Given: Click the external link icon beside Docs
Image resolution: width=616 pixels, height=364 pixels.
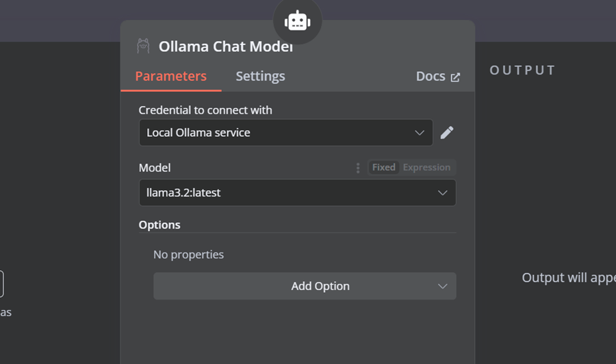Looking at the screenshot, I should [x=455, y=77].
